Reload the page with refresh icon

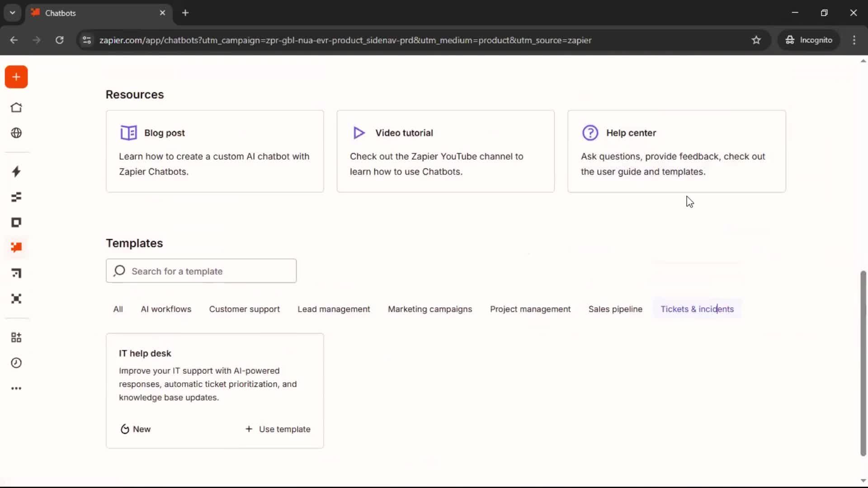pos(59,40)
